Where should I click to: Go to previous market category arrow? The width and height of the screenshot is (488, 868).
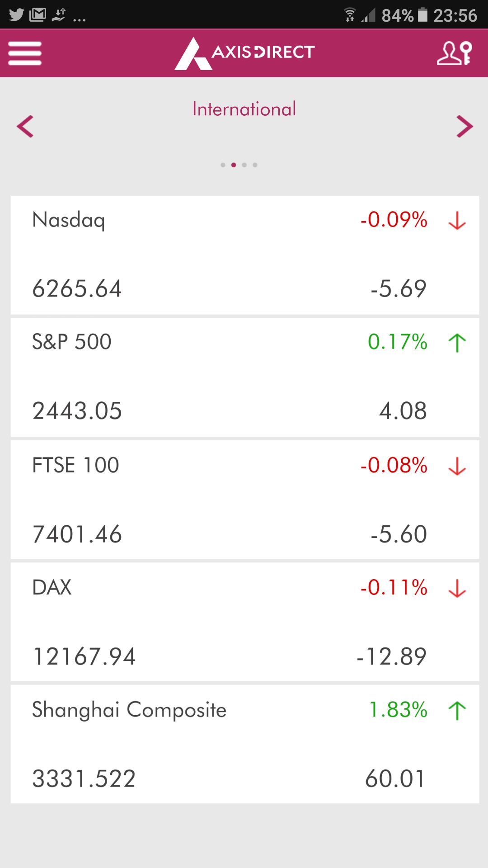click(x=25, y=126)
